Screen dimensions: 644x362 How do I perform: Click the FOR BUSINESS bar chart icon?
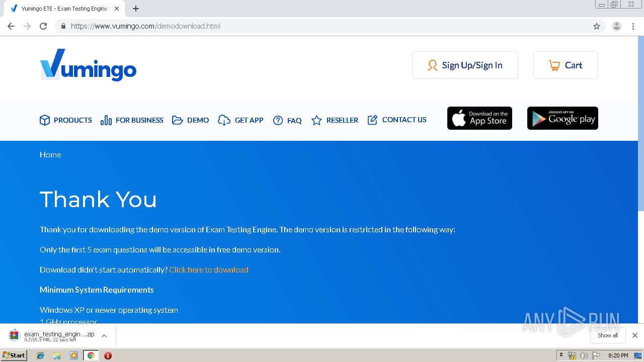(x=106, y=120)
